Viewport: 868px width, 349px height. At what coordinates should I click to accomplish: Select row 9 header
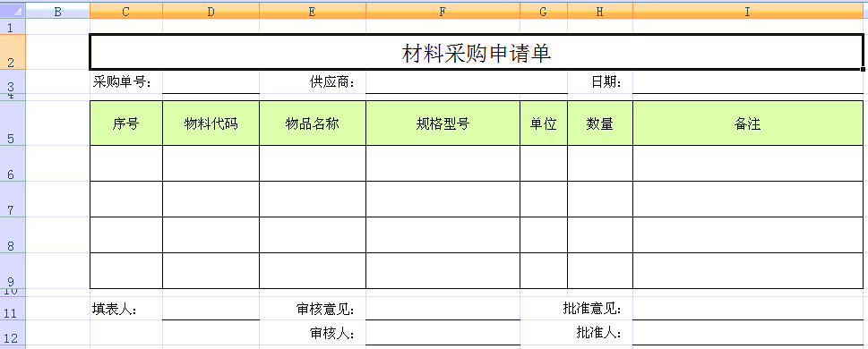(13, 271)
